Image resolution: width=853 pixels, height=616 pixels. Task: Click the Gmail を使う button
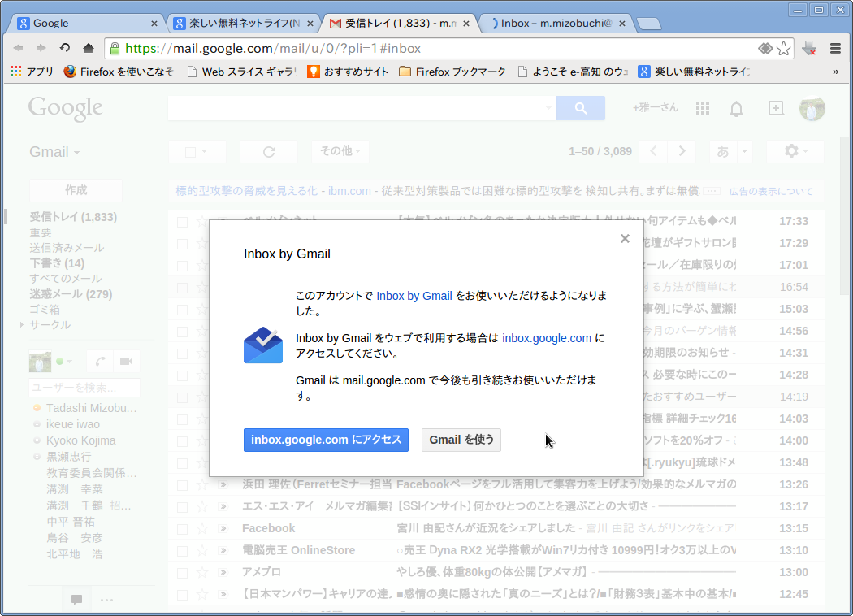pyautogui.click(x=461, y=440)
